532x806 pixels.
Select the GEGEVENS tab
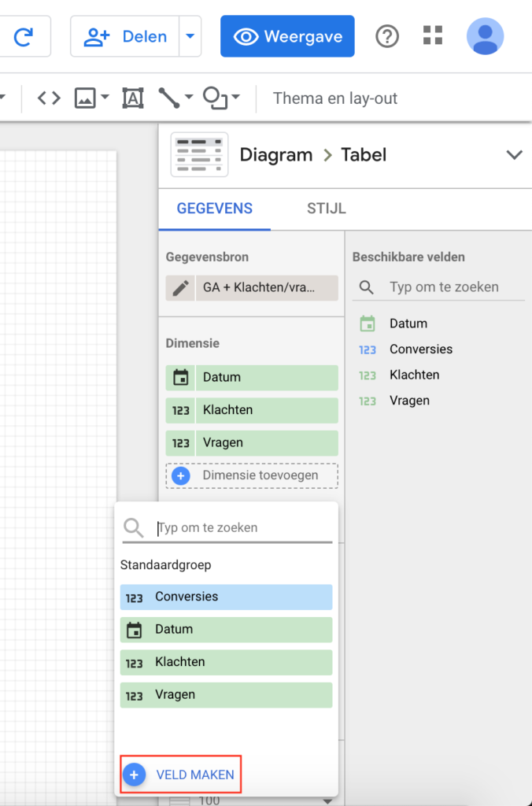pyautogui.click(x=214, y=209)
